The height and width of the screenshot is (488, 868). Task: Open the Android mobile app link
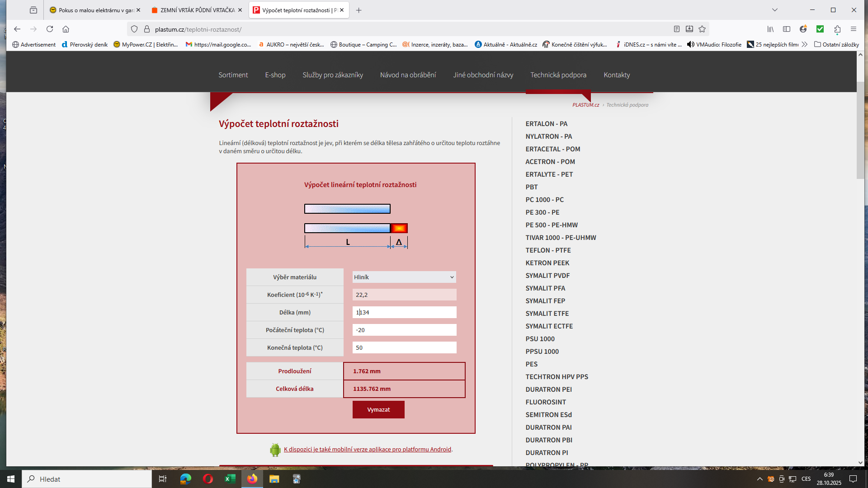click(367, 449)
